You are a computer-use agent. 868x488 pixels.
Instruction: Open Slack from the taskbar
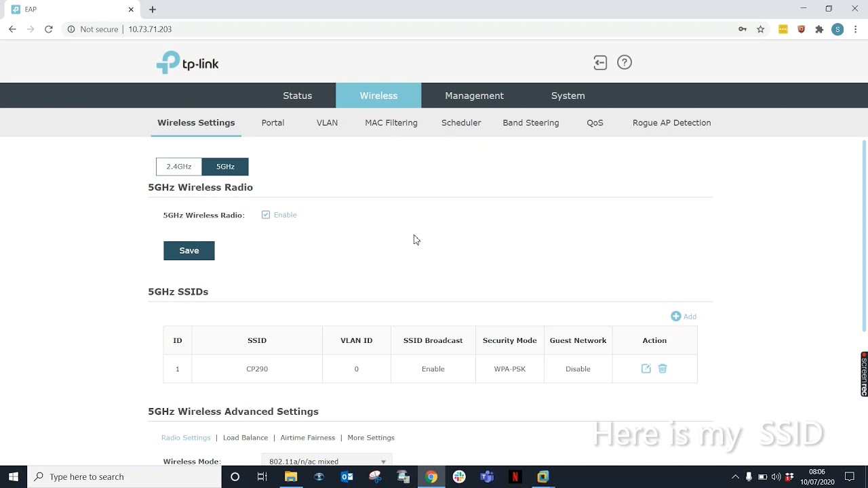(x=459, y=476)
